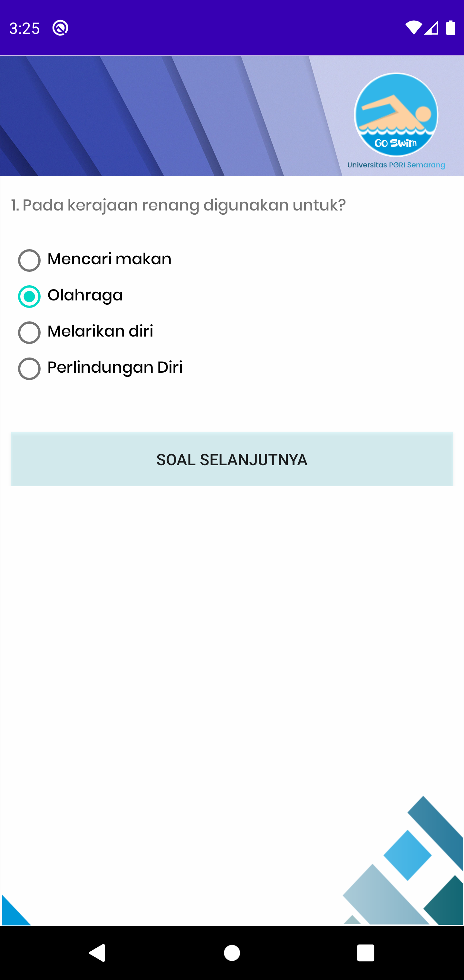Tap the bright blue diamond decoration
Viewport: 464px width, 980px height.
click(407, 855)
